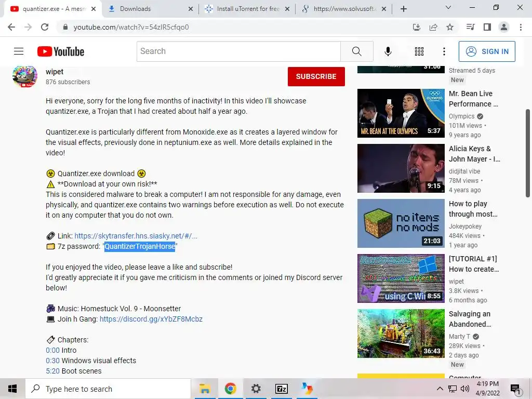Open Mr. Bean at the Olympics thumbnail
This screenshot has height=399, width=532.
click(401, 113)
